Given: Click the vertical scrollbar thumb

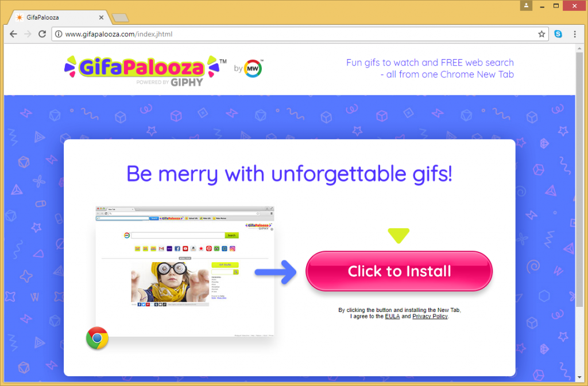Looking at the screenshot, I should (580, 180).
